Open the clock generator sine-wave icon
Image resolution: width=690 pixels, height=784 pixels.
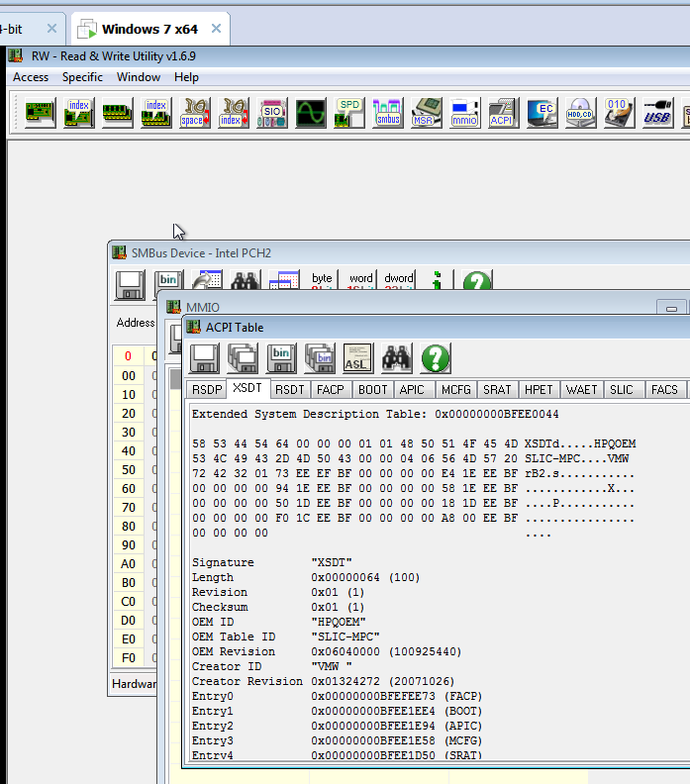[311, 113]
